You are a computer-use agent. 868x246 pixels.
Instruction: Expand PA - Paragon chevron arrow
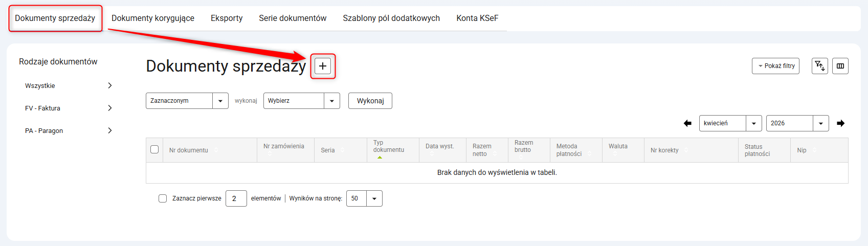pos(109,130)
